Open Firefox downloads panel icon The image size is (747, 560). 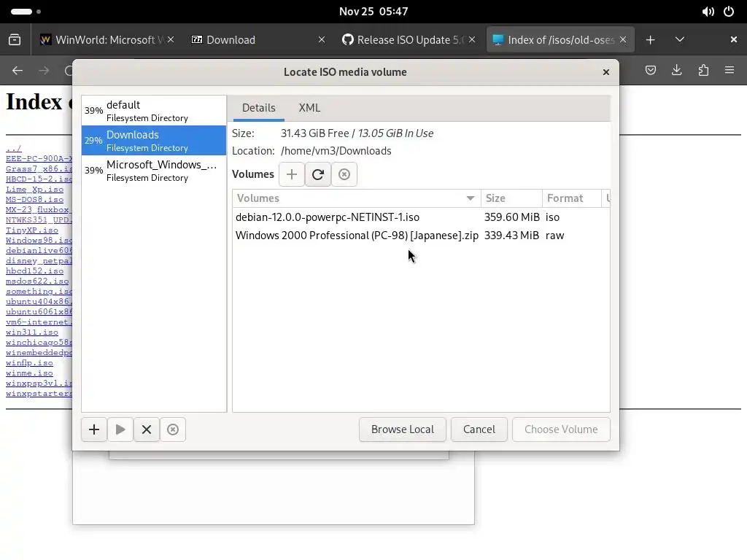click(676, 71)
